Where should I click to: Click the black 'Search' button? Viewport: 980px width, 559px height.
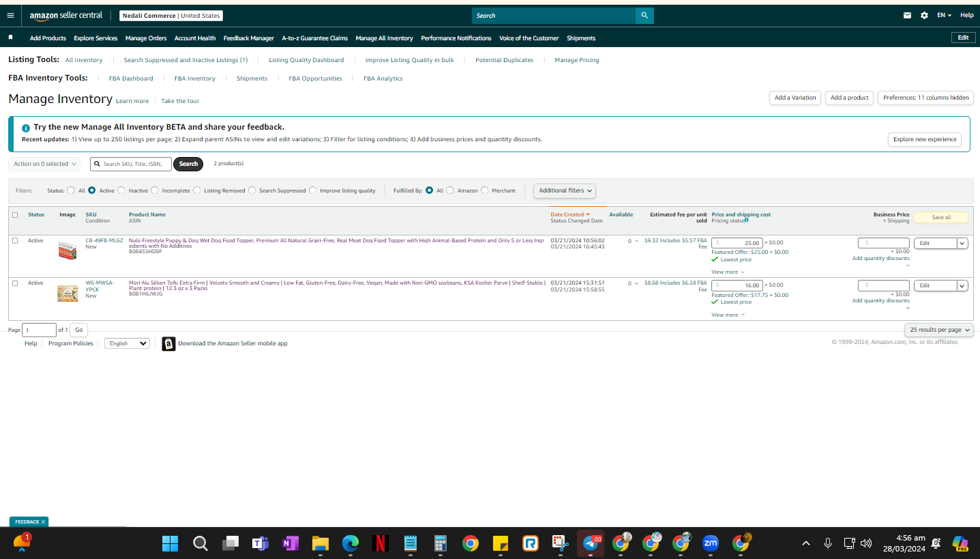pyautogui.click(x=188, y=164)
